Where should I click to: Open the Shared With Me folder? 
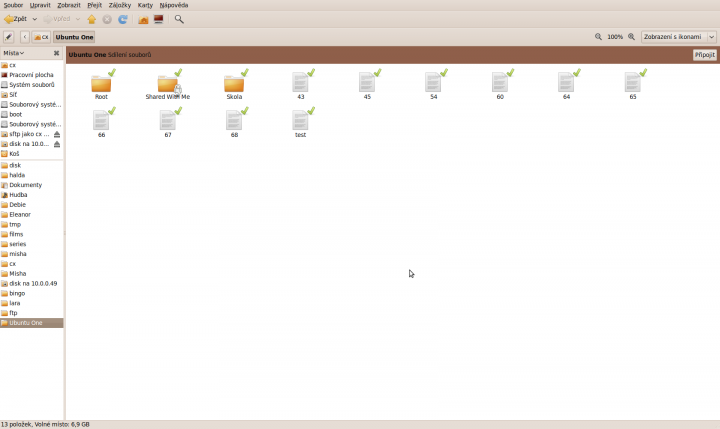tap(168, 85)
